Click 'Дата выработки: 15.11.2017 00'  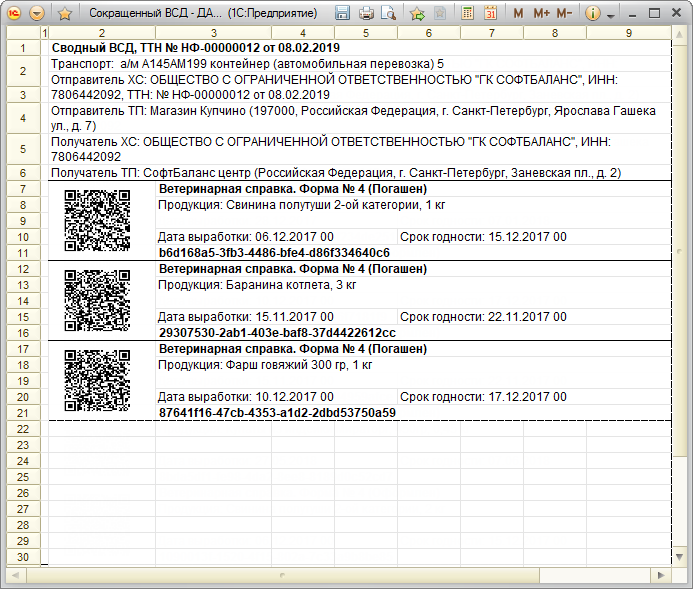246,317
